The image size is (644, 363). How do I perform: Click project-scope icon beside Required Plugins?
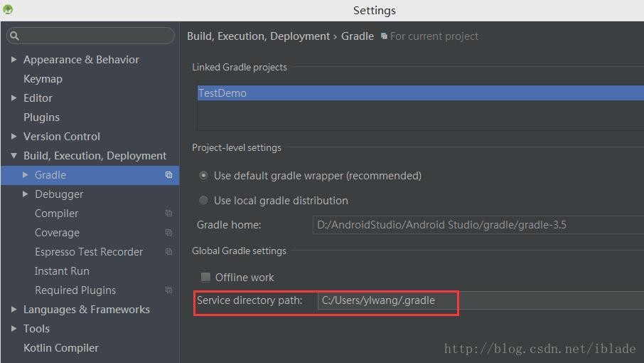(168, 290)
